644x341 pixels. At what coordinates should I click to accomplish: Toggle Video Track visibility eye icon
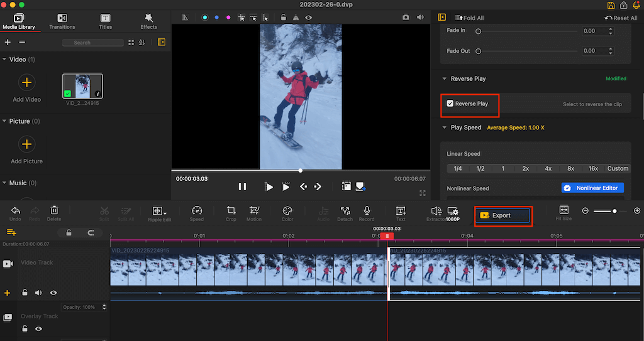53,293
